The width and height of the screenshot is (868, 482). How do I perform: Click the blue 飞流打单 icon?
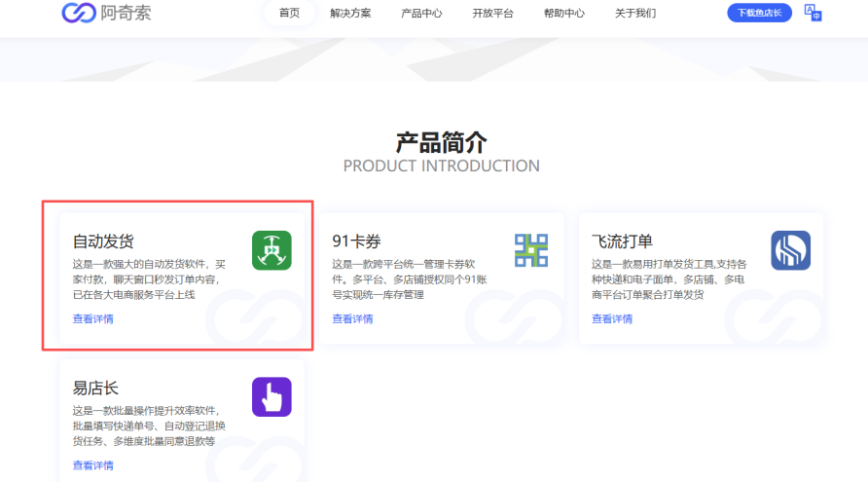(790, 250)
